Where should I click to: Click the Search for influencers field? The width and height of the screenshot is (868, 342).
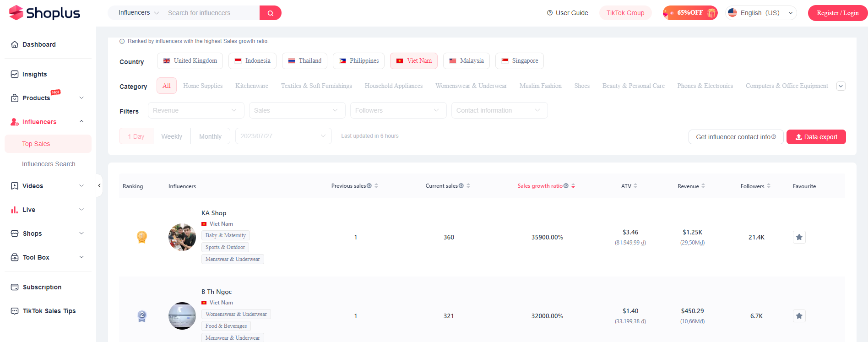(x=212, y=13)
